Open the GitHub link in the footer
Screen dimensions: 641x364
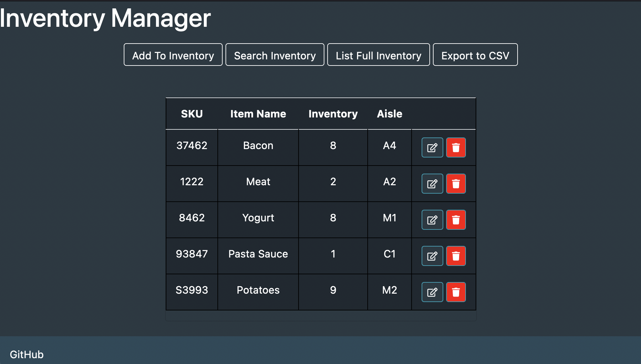(26, 354)
